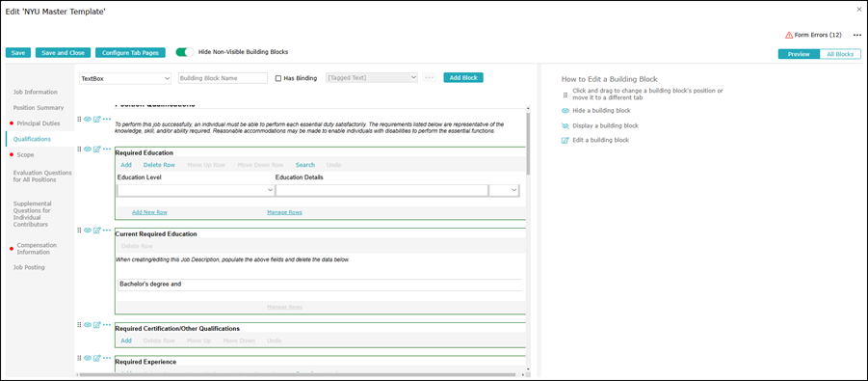This screenshot has height=381, width=868.
Task: Hide the Required Experience block via eye icon
Action: 88,358
